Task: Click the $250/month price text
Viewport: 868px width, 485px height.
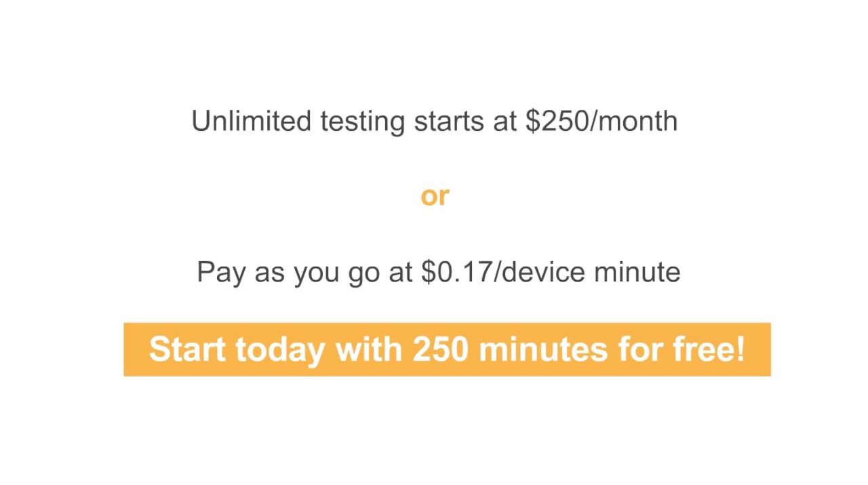Action: pyautogui.click(x=601, y=121)
